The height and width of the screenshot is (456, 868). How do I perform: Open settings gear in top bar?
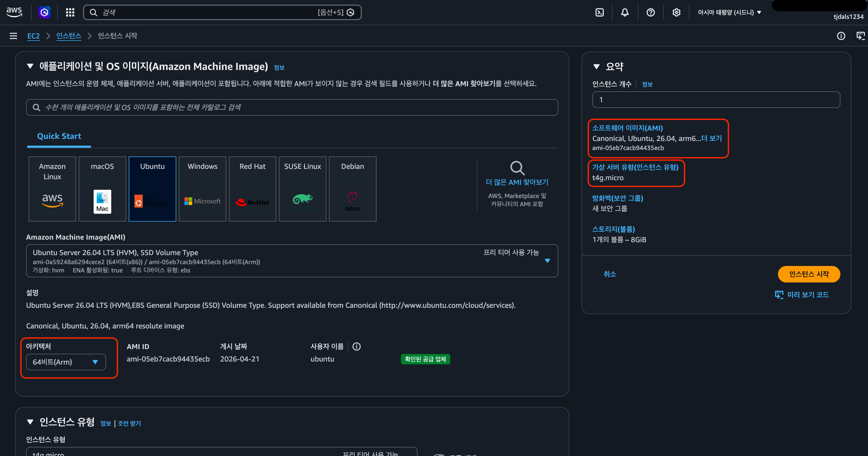676,12
